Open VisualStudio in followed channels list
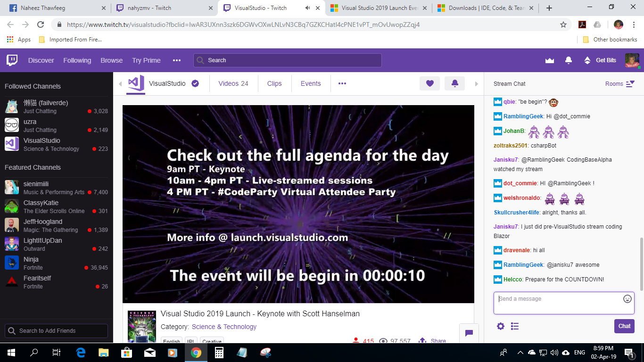Screen dimensions: 644x362 point(57,144)
